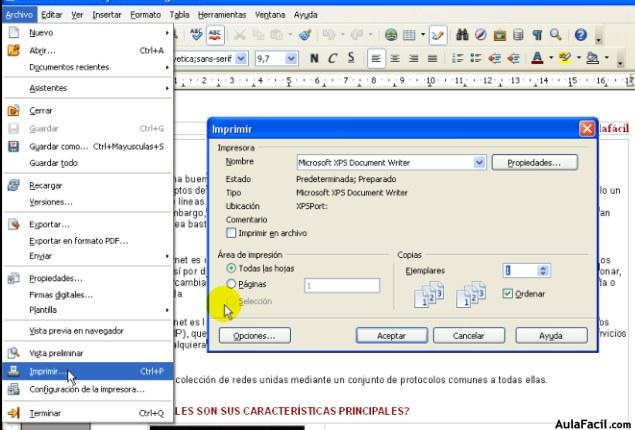Image resolution: width=635 pixels, height=430 pixels.
Task: Open the Formato menu
Action: click(x=145, y=15)
